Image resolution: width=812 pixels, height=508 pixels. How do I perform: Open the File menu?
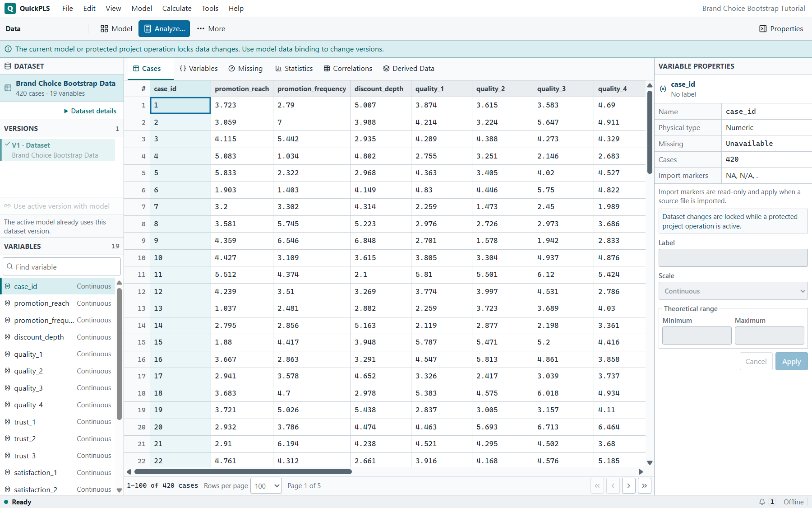point(68,8)
